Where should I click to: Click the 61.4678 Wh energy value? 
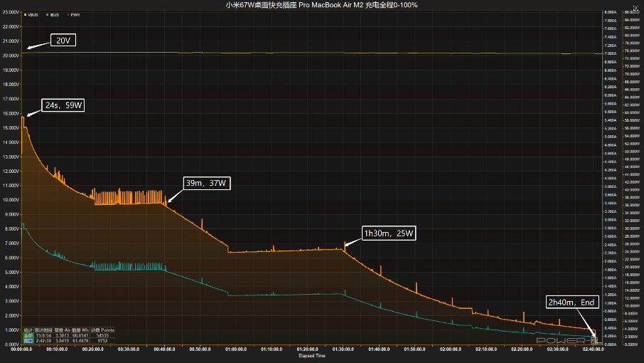click(x=80, y=341)
